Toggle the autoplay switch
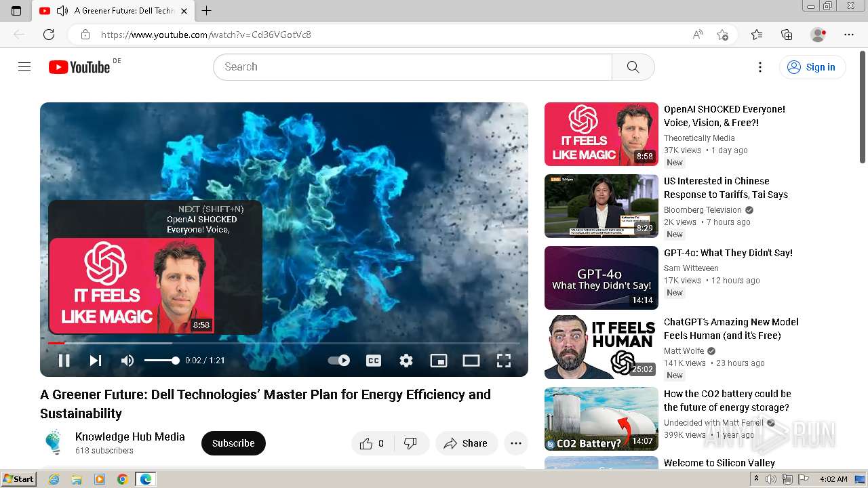This screenshot has width=868, height=488. point(339,361)
